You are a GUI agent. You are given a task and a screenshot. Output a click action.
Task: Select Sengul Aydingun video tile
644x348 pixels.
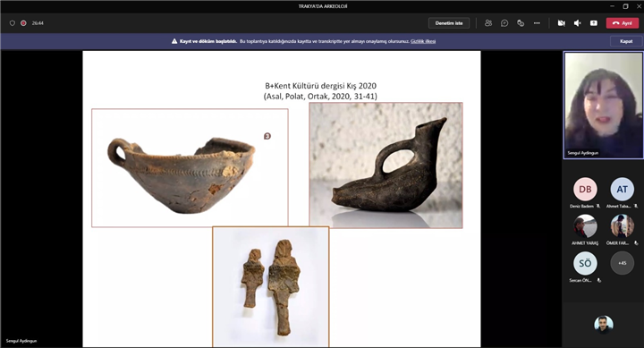(604, 105)
